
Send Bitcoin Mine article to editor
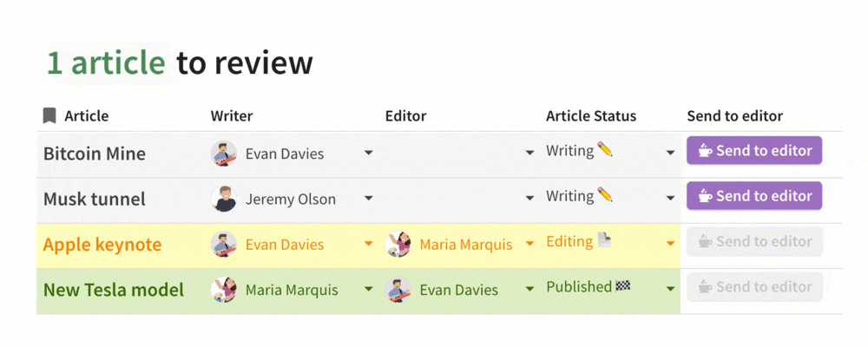pyautogui.click(x=754, y=151)
